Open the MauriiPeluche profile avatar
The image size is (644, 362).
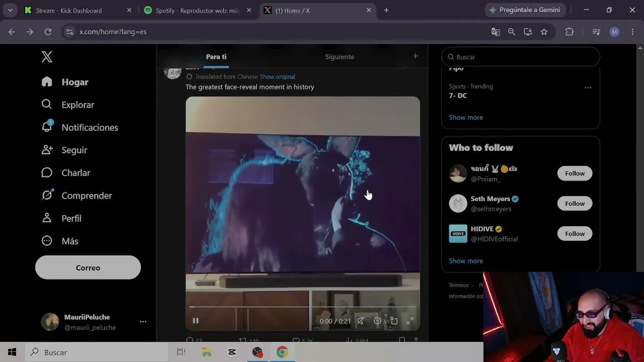click(50, 322)
